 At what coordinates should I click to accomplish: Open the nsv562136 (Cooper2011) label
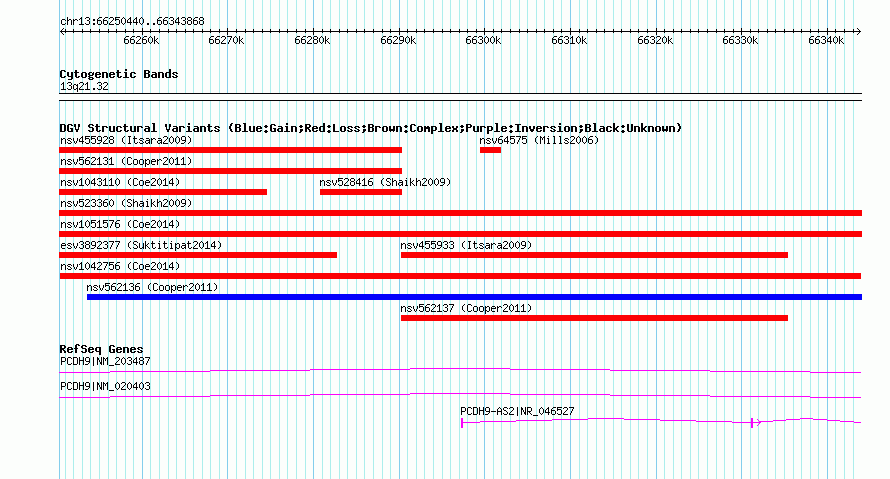[153, 287]
